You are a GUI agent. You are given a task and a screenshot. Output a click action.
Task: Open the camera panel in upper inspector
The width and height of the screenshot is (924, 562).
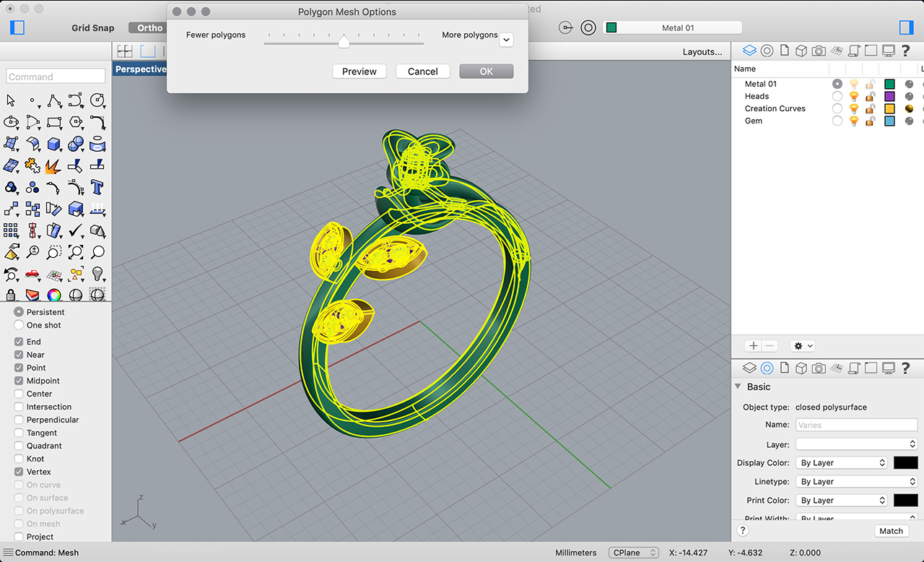click(x=818, y=51)
